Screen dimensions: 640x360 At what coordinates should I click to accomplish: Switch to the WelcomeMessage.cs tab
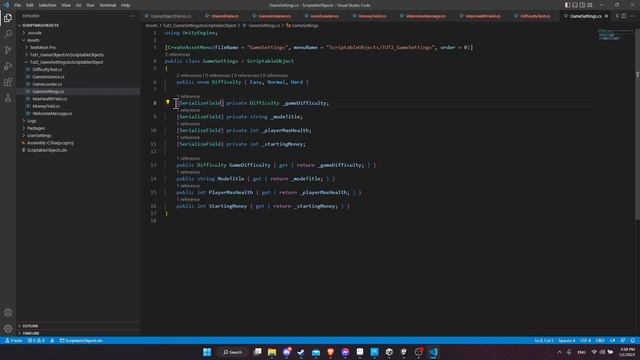(x=426, y=16)
